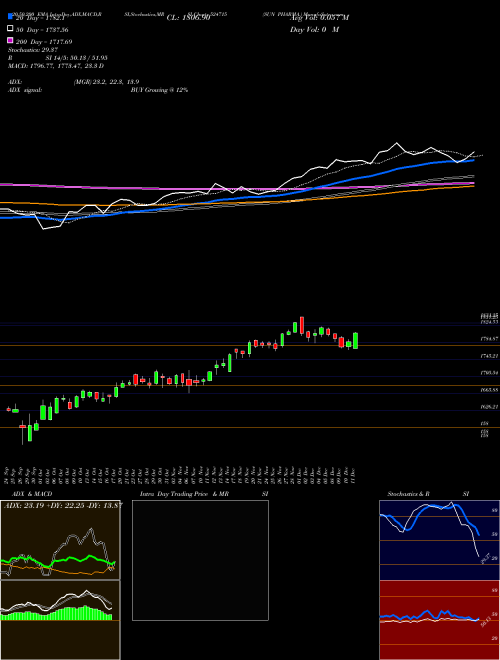500x660 pixels.
Task: Open the red RSI chart panel
Action: [439, 620]
